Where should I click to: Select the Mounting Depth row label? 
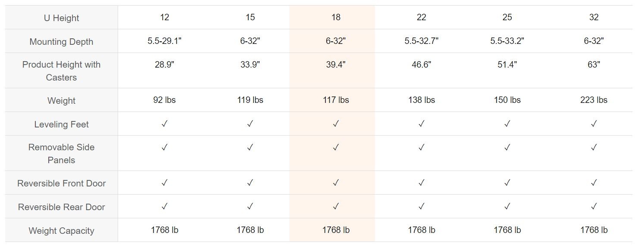(x=61, y=42)
